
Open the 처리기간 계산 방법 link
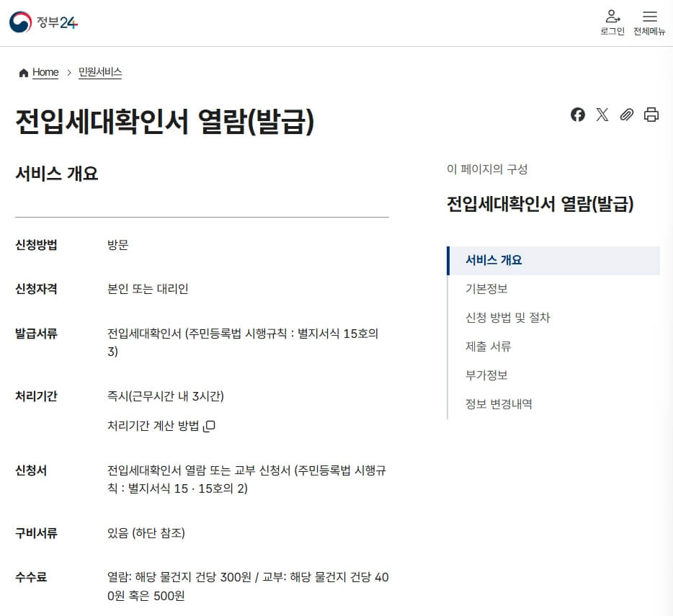[x=153, y=425]
